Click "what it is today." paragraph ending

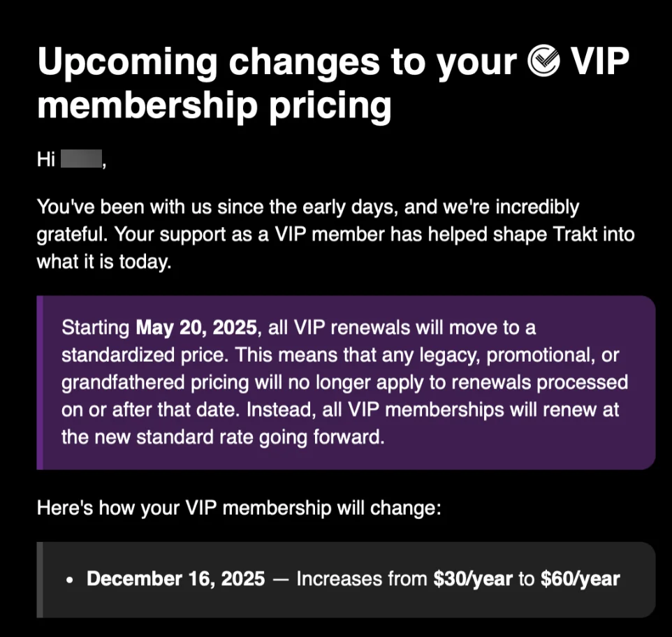(x=103, y=263)
